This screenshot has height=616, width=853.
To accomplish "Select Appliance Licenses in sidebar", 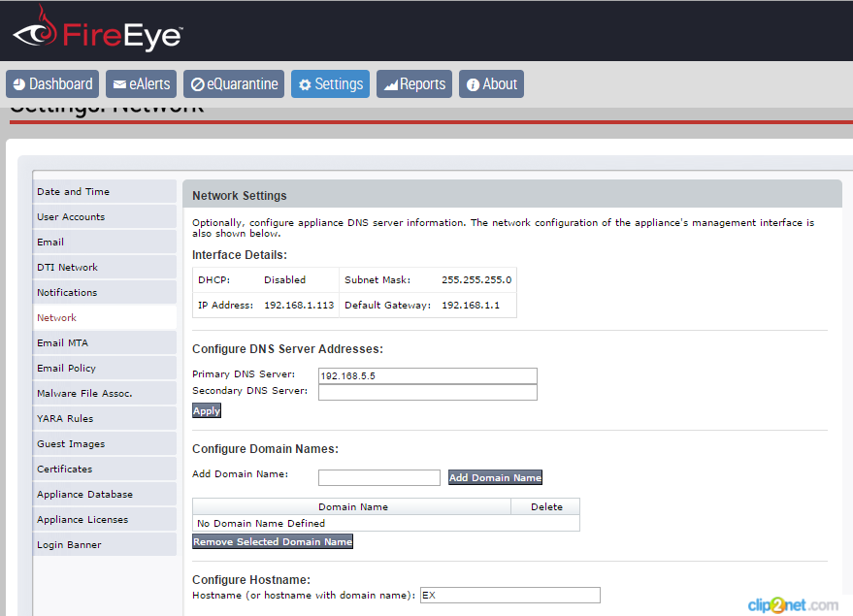I will point(105,519).
